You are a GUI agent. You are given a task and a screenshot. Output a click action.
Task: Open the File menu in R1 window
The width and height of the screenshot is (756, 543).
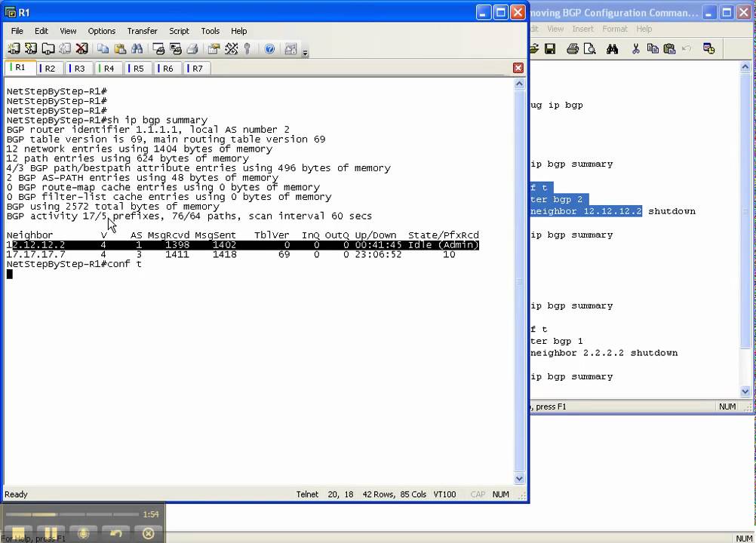[x=17, y=31]
